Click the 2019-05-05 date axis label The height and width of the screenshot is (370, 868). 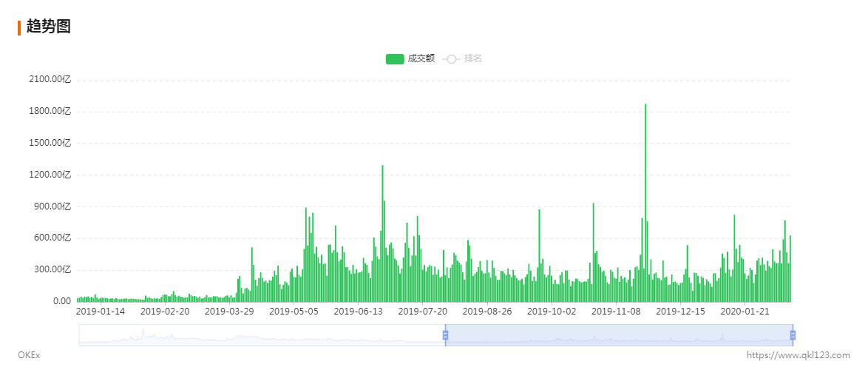pyautogui.click(x=294, y=312)
